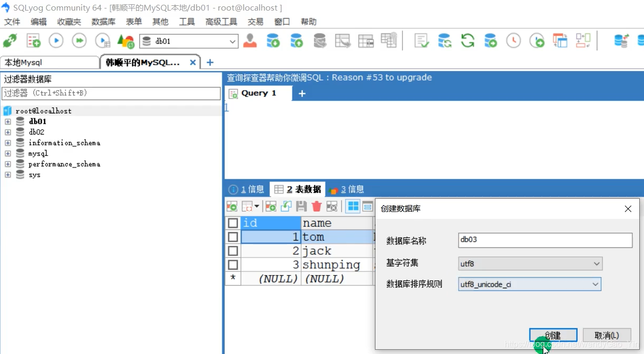Click the export resultset icon
644x354 pixels.
click(x=232, y=206)
